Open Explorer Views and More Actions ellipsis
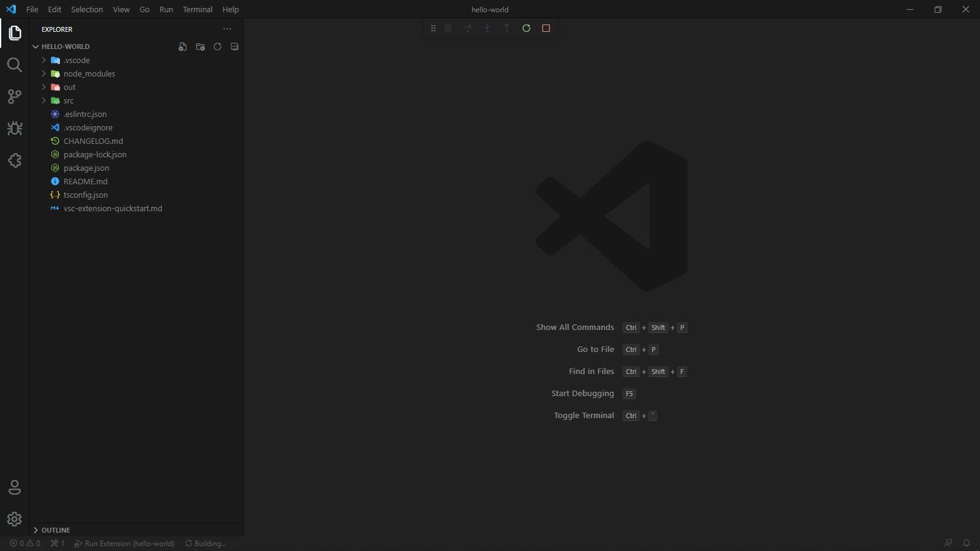Viewport: 980px width, 551px height. 227,29
